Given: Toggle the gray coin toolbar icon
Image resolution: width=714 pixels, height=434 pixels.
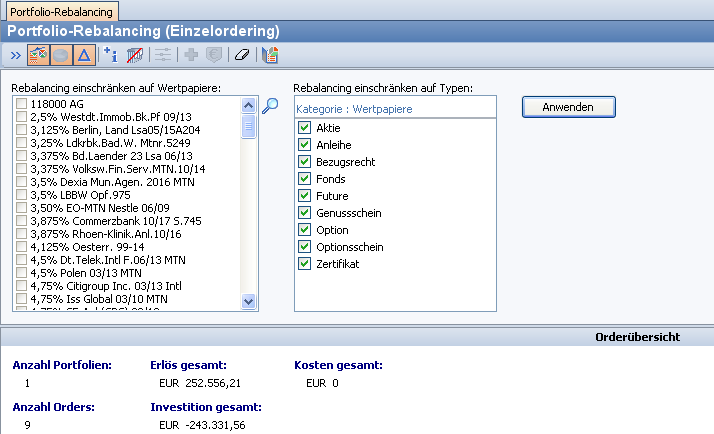Looking at the screenshot, I should pos(61,56).
